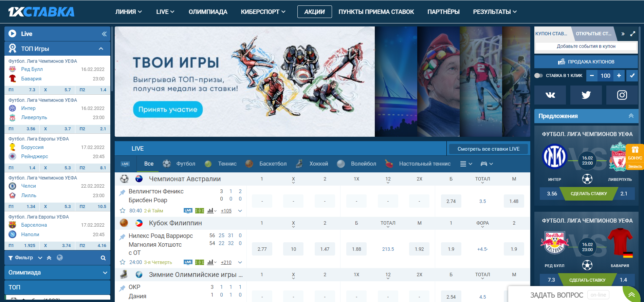This screenshot has width=644, height=302.
Task: Open the VK social network icon
Action: tap(550, 95)
